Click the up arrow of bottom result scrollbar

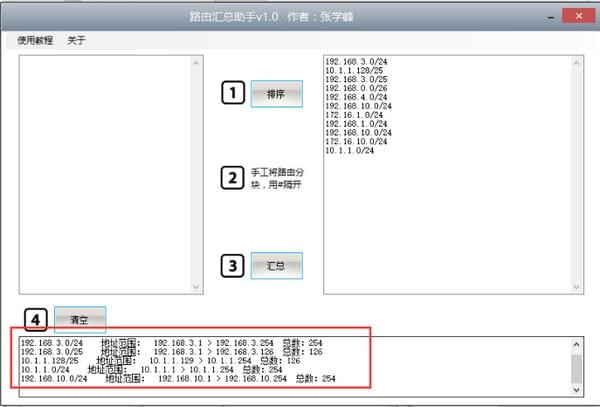point(577,344)
